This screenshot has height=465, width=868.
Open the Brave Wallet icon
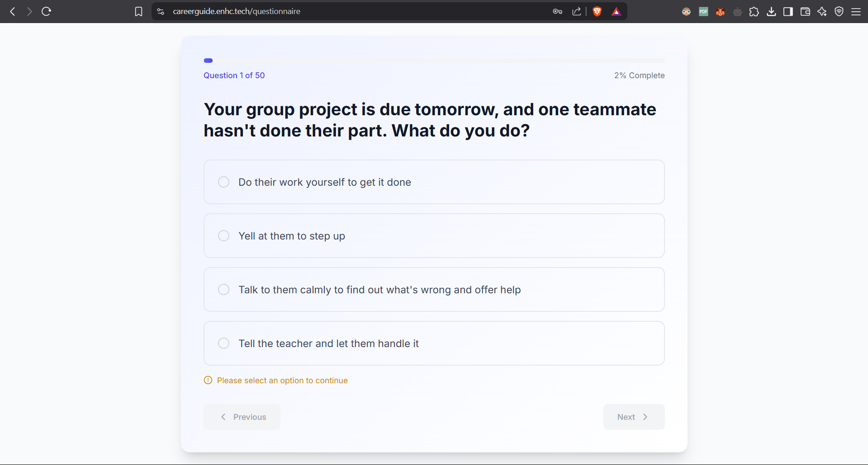point(805,12)
